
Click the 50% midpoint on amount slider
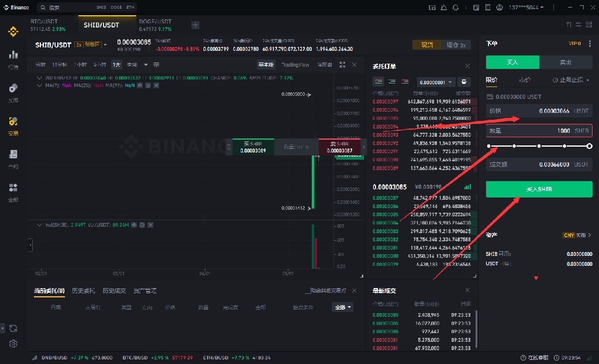[539, 146]
